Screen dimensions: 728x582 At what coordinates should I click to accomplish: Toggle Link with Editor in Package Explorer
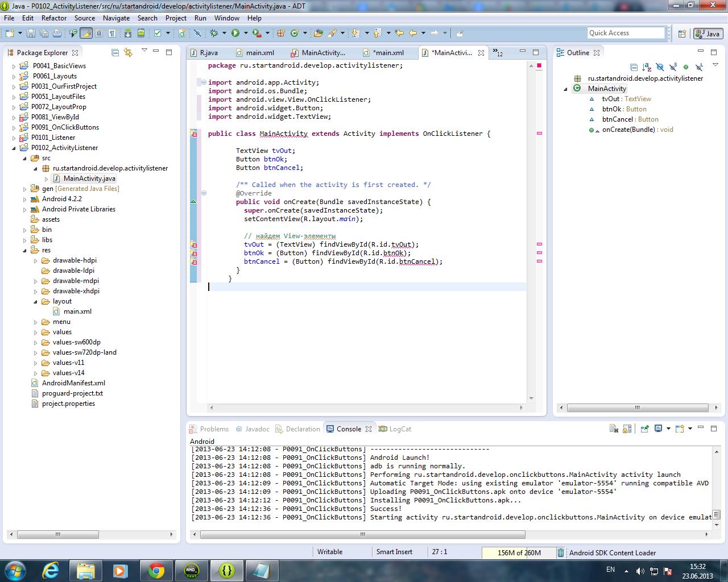click(x=128, y=52)
